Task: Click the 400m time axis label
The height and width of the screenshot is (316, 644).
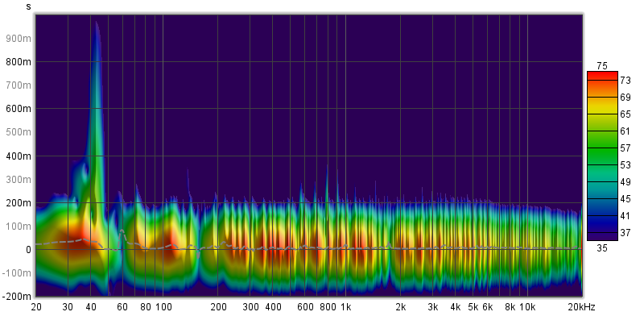Action: [x=19, y=156]
